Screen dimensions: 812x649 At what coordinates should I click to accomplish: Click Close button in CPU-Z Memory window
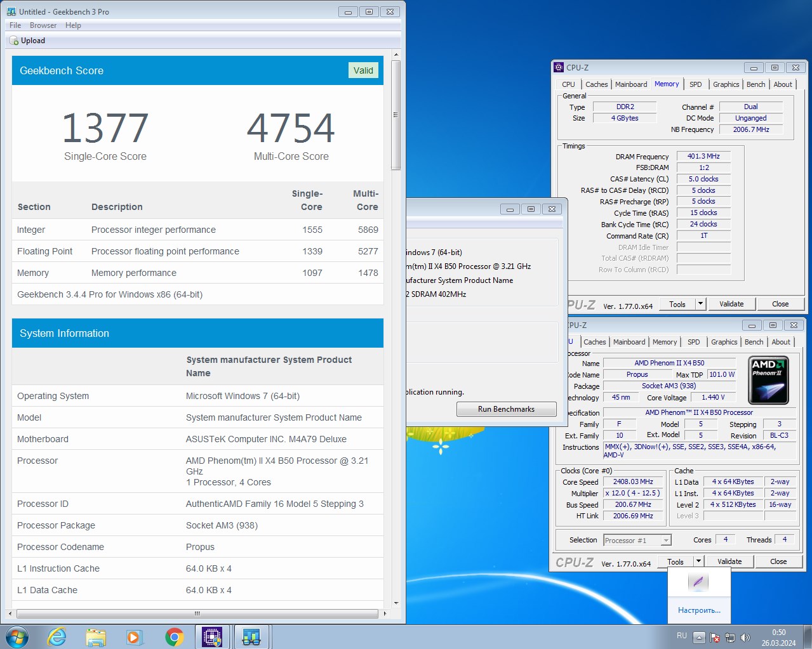click(780, 304)
